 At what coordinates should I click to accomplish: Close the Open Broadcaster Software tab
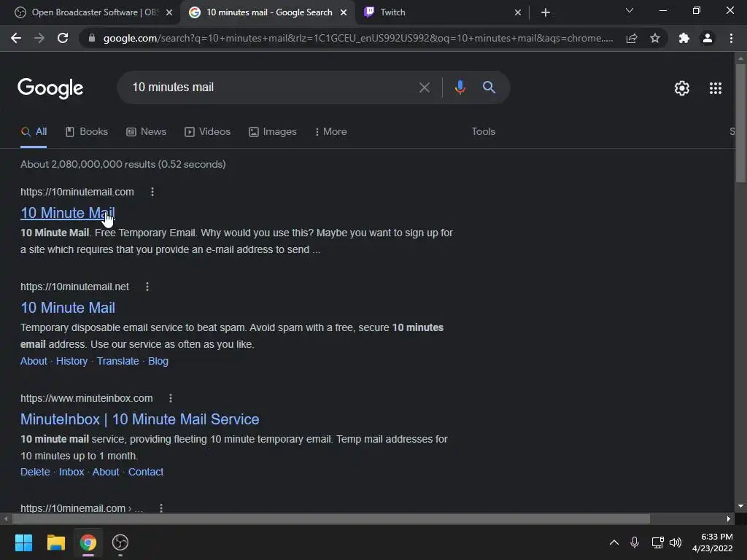(169, 12)
